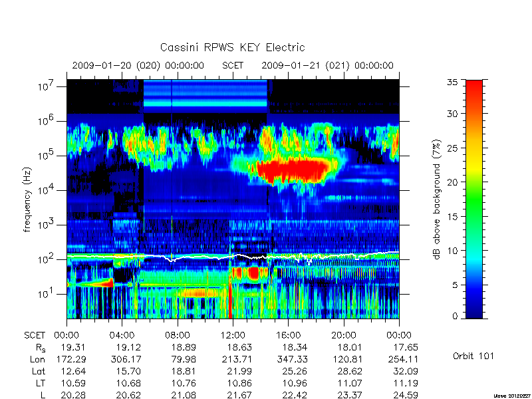The width and height of the screenshot is (532, 399).
Task: Click the 'Rs' row label
Action: 41,348
